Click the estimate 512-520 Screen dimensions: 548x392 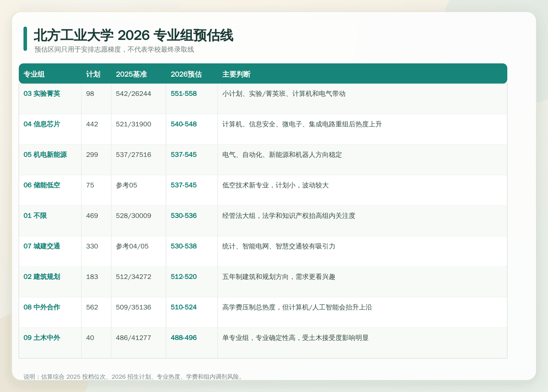[x=184, y=277]
